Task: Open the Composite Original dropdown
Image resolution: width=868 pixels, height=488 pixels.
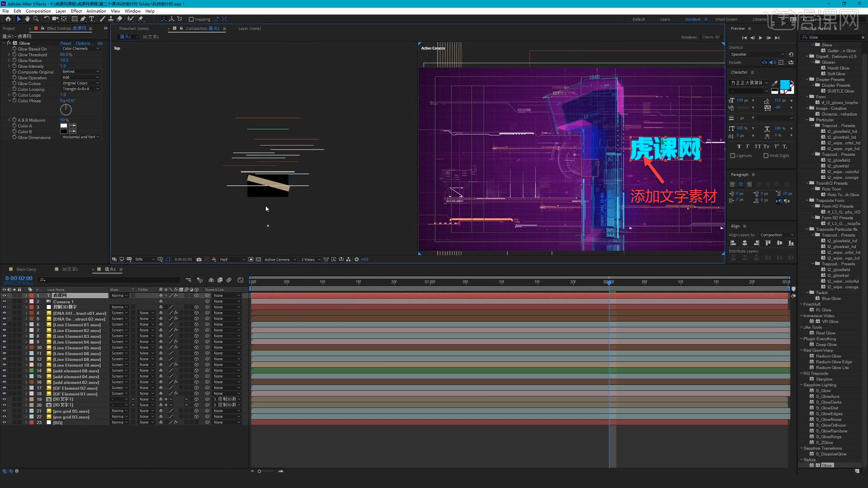Action: pos(80,72)
